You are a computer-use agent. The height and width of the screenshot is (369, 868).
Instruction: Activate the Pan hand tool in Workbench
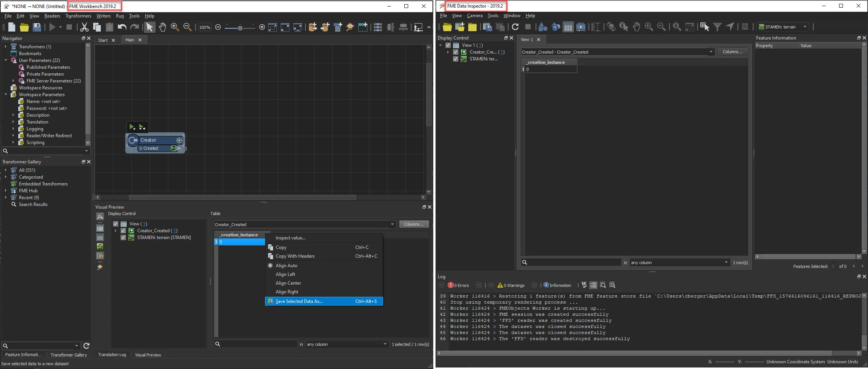[162, 27]
